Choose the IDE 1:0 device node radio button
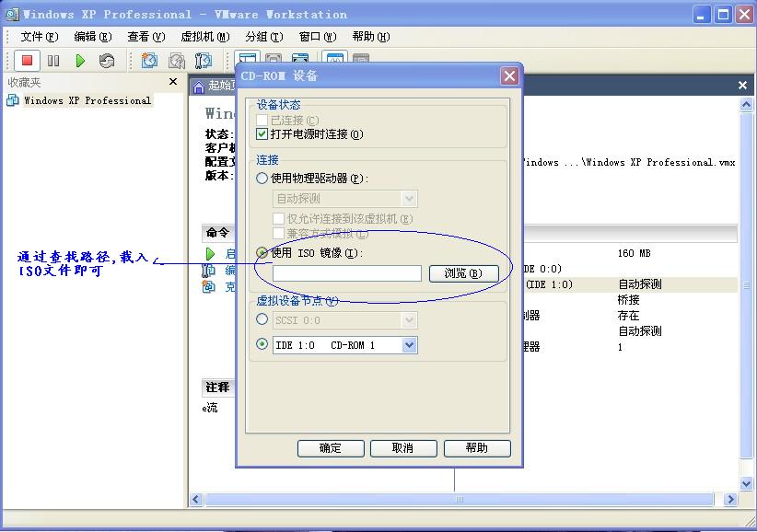This screenshot has width=757, height=532. [x=262, y=344]
